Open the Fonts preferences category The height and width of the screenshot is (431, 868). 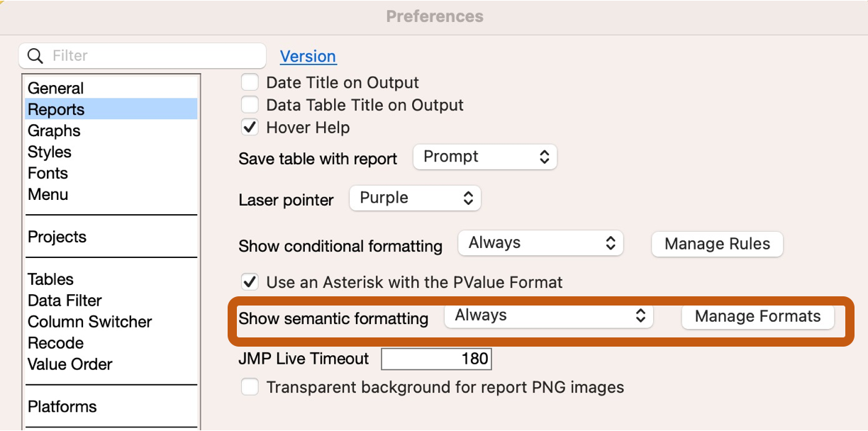[x=47, y=173]
